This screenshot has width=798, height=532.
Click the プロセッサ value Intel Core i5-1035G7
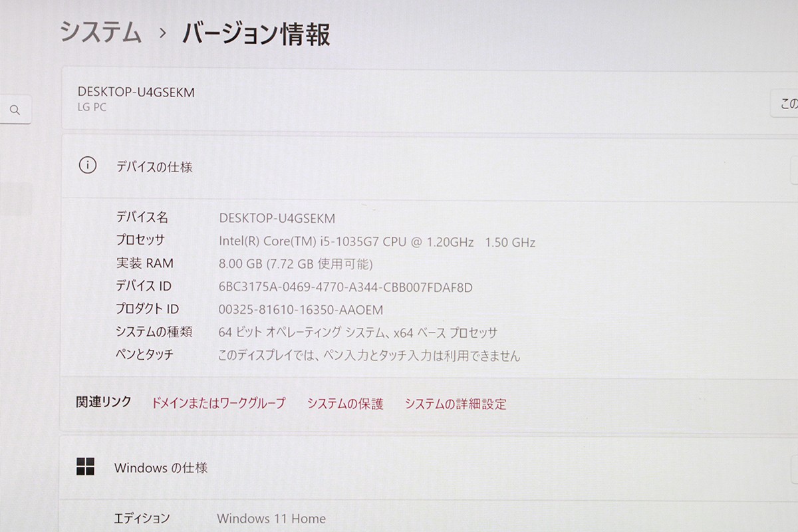[377, 242]
